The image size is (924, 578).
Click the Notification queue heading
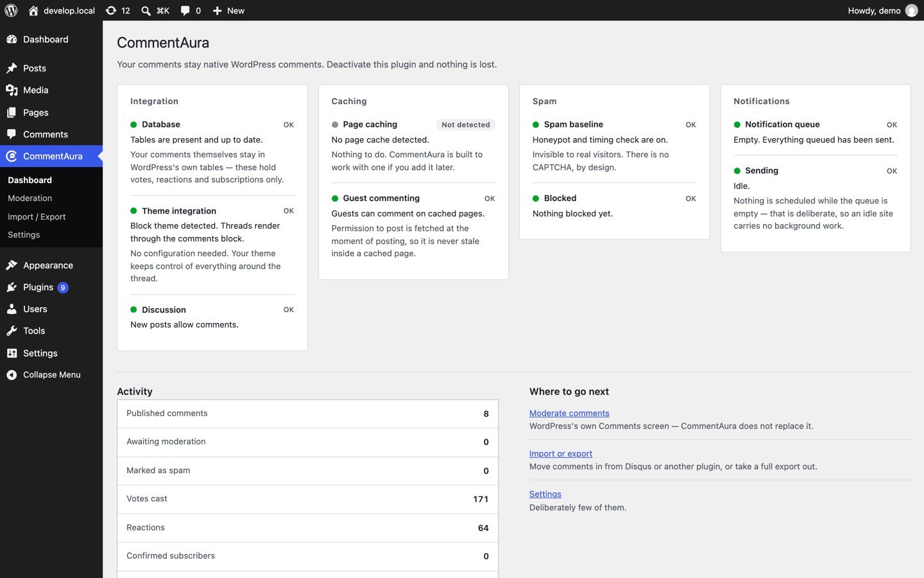click(782, 124)
